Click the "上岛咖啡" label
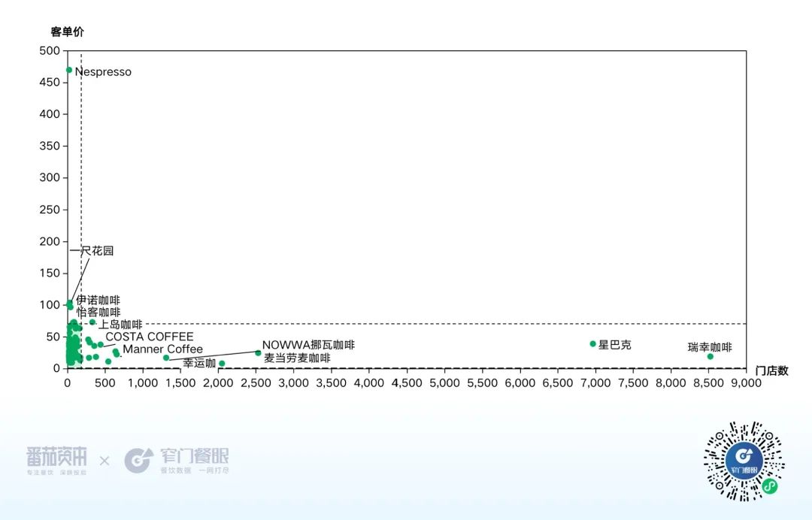 (x=120, y=325)
